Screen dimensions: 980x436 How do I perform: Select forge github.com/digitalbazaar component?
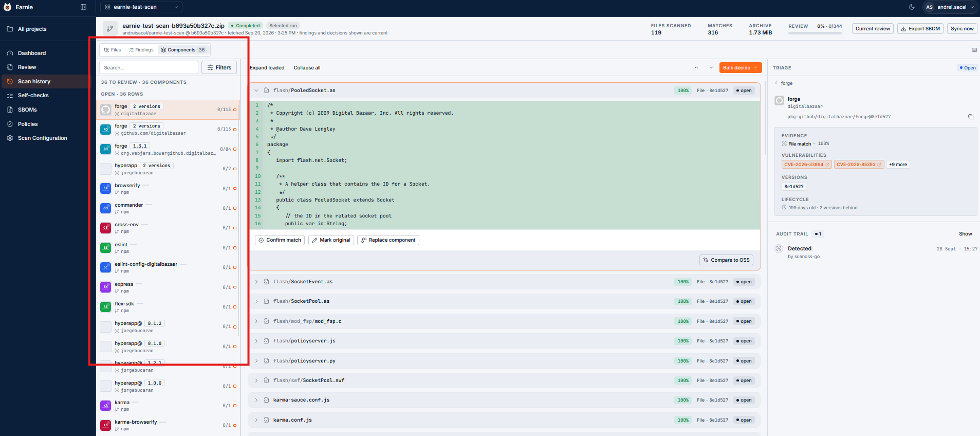[169, 130]
